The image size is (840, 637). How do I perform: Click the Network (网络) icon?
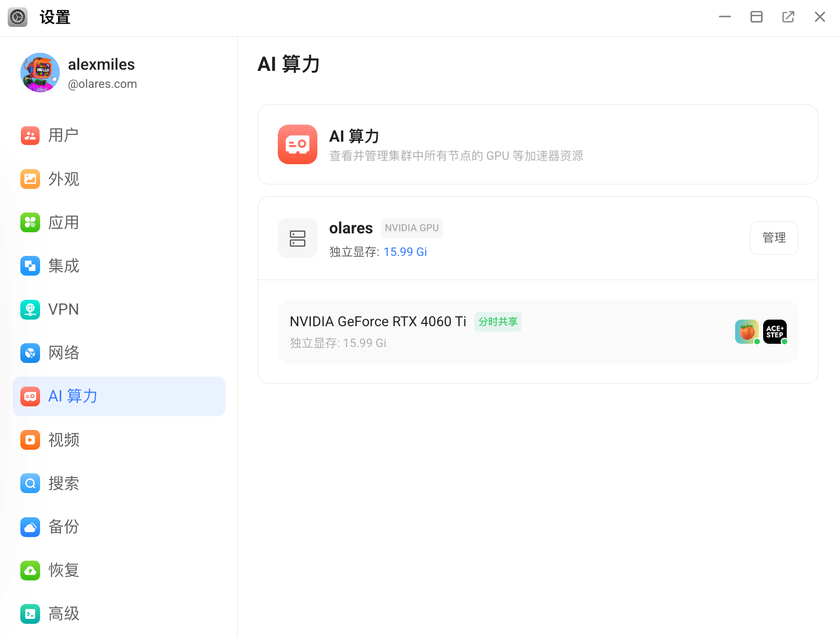(30, 353)
